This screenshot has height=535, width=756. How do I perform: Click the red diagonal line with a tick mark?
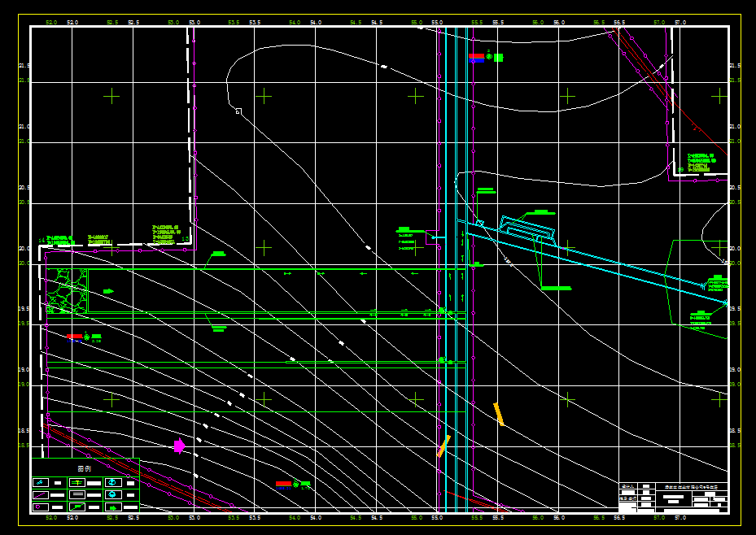click(x=697, y=128)
